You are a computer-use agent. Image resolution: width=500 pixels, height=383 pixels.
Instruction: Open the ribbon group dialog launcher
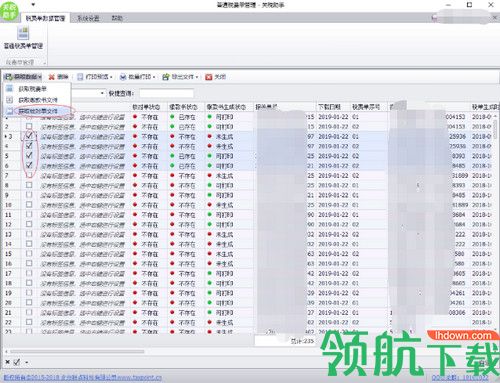(x=44, y=62)
